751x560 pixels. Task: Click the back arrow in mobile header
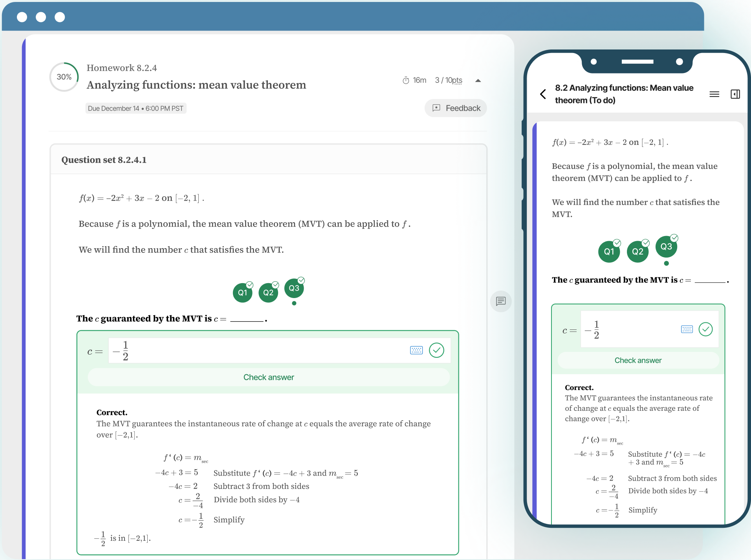tap(543, 94)
